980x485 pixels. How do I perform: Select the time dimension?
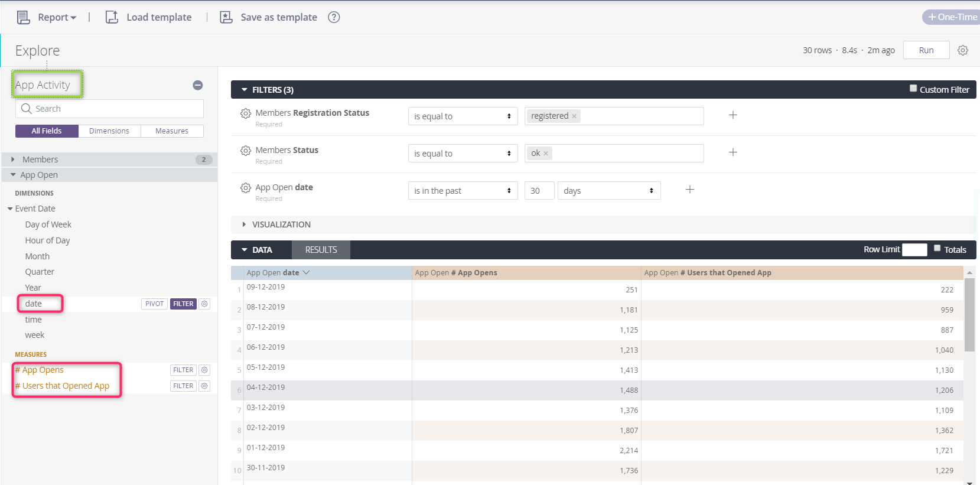[x=33, y=320]
